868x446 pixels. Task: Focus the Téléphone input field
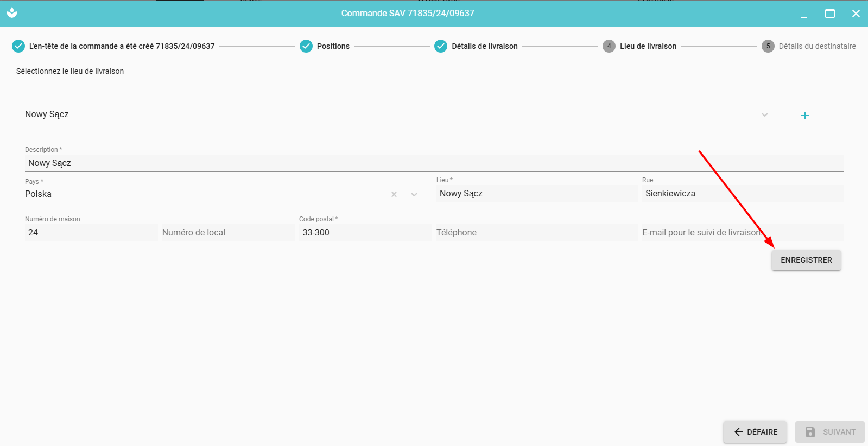pos(536,232)
